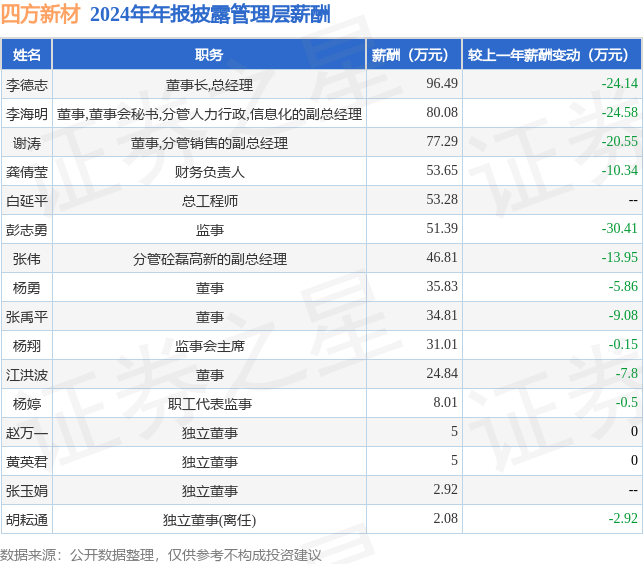Select the name 白延平
This screenshot has width=643, height=564.
[27, 201]
